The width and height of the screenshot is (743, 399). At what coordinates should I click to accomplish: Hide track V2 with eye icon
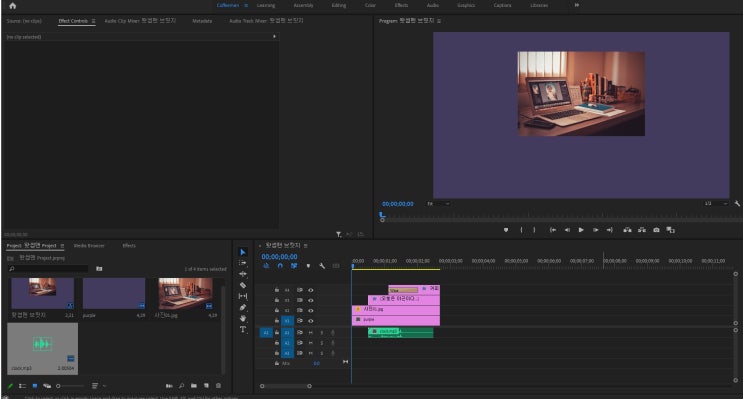pos(311,310)
